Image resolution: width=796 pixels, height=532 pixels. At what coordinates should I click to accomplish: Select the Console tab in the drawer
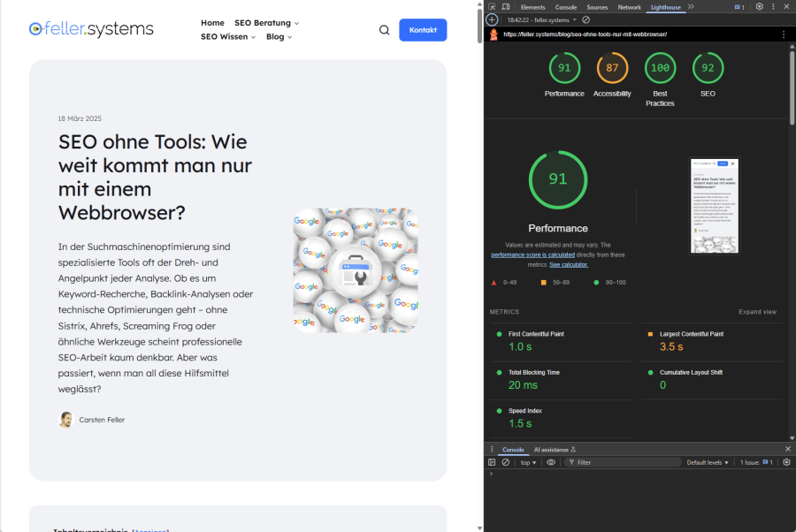click(513, 450)
